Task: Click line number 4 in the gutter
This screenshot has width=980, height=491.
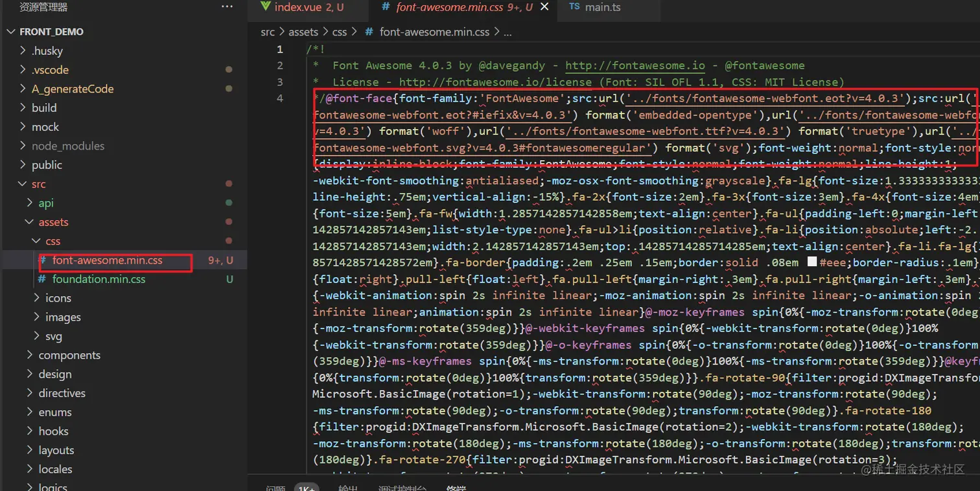Action: click(279, 98)
